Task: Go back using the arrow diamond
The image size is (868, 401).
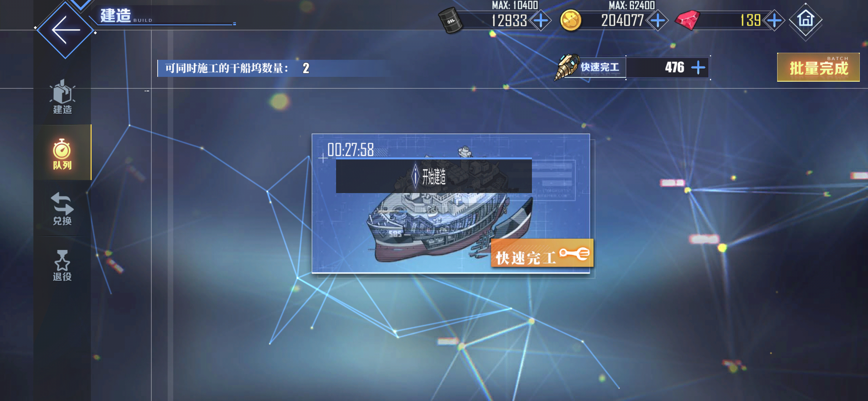Action: [x=65, y=30]
